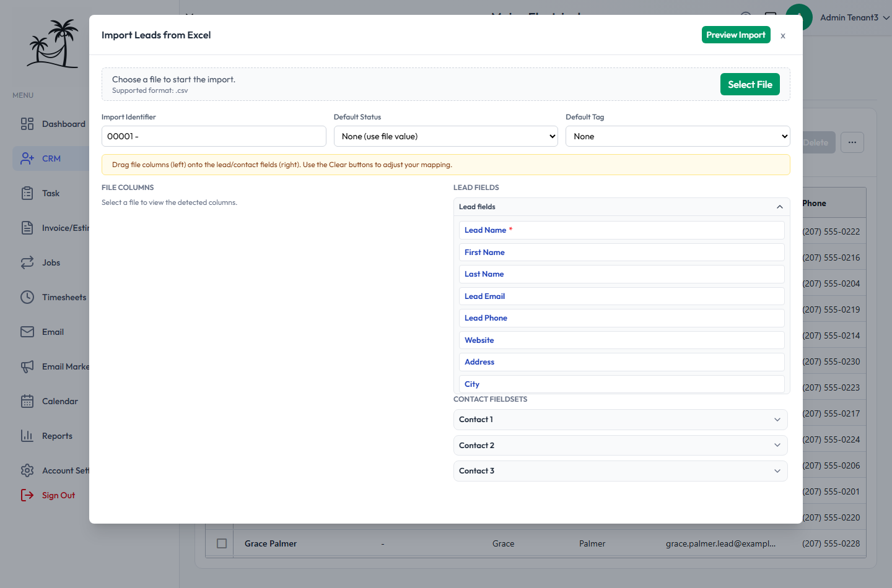Click the Email Marketing megaphone icon
This screenshot has width=892, height=588.
point(27,366)
